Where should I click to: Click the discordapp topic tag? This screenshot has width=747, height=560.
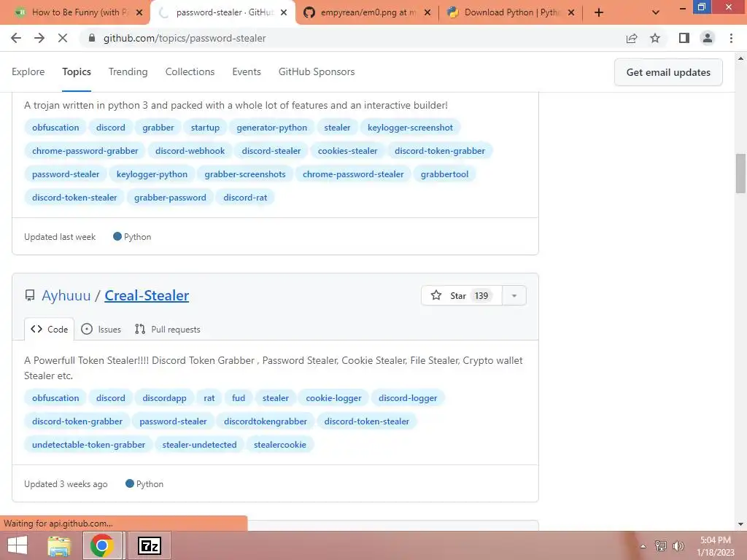(x=164, y=398)
